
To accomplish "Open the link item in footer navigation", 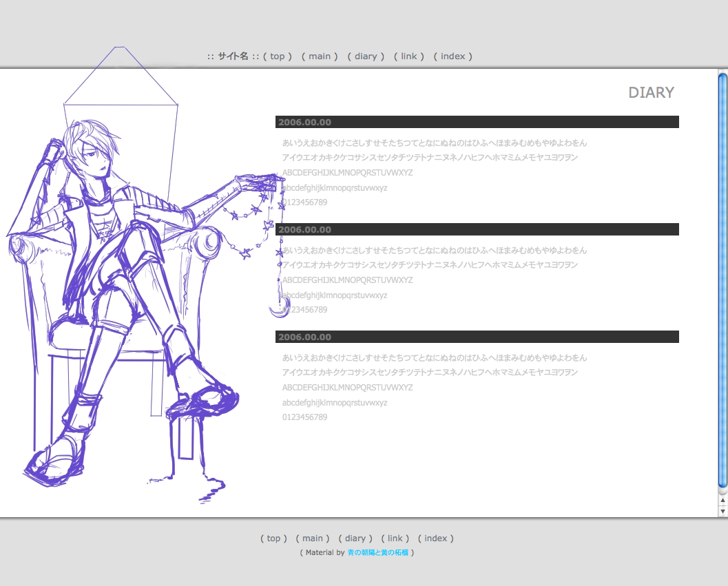I will point(395,538).
